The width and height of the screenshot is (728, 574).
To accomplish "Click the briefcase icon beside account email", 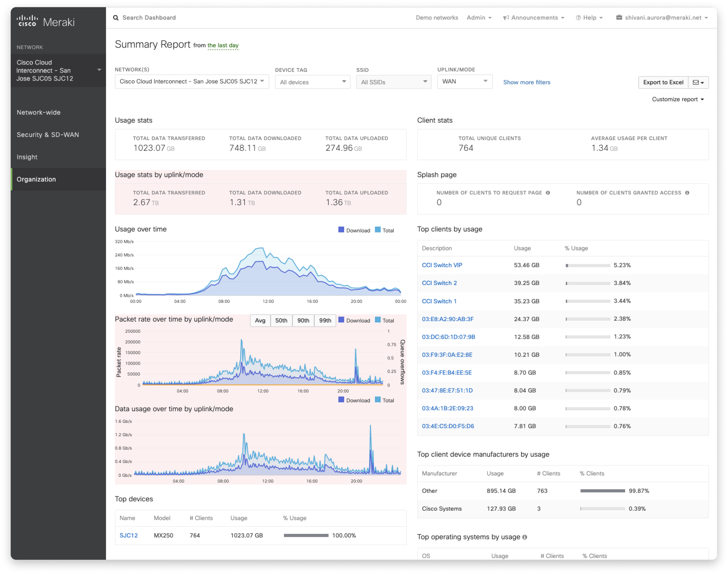I will tap(619, 17).
